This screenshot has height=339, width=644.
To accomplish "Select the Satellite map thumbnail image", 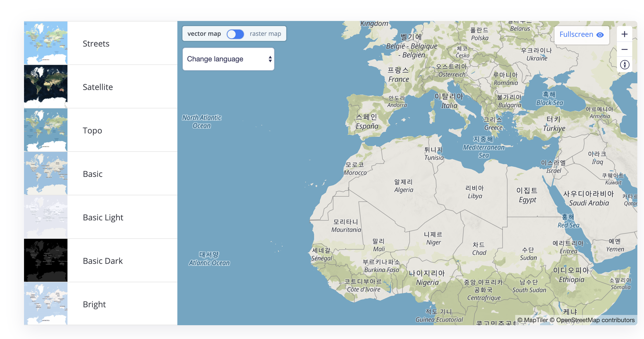I will [46, 86].
